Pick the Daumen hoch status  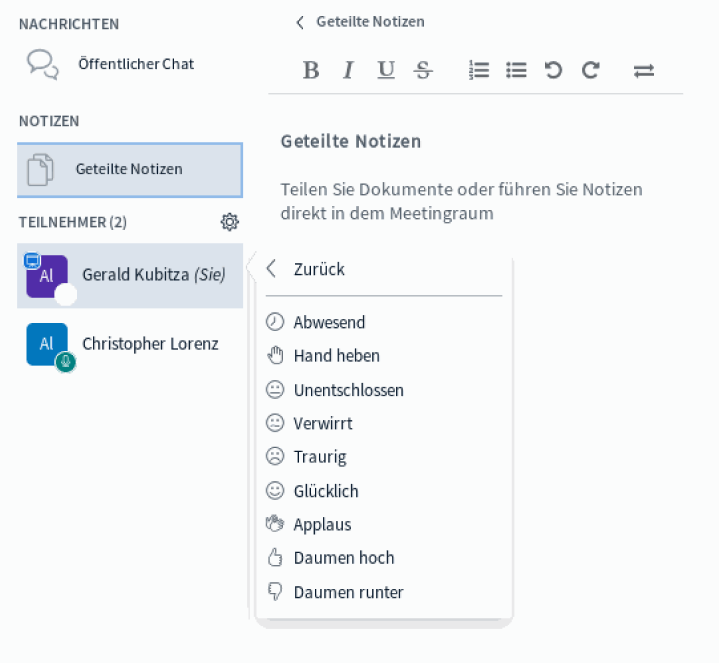(343, 558)
